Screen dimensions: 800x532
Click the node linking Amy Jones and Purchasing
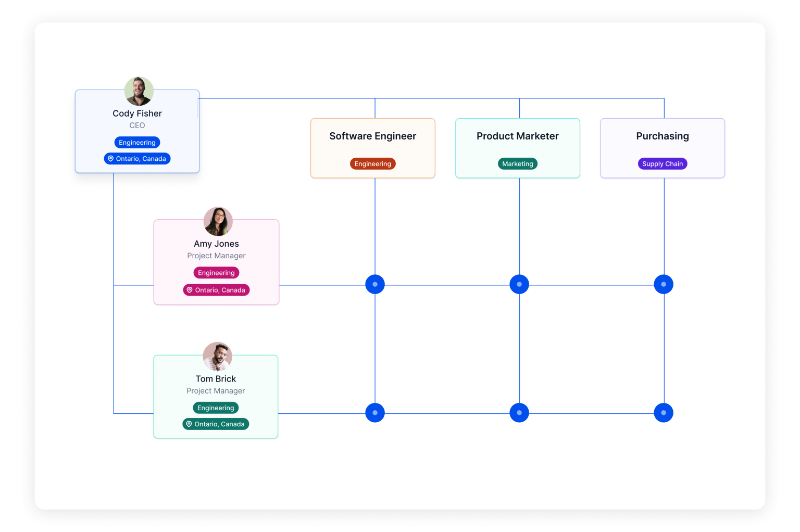click(664, 284)
